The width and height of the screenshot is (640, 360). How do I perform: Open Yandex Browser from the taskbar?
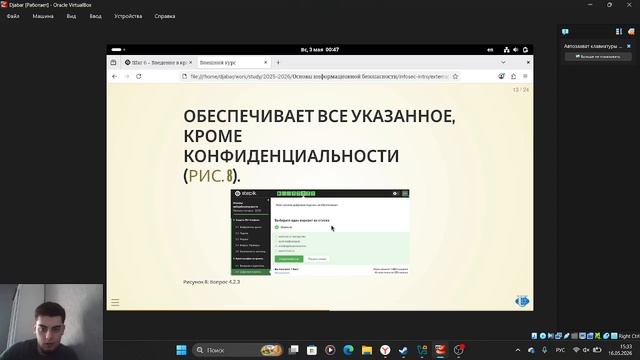pos(385,350)
